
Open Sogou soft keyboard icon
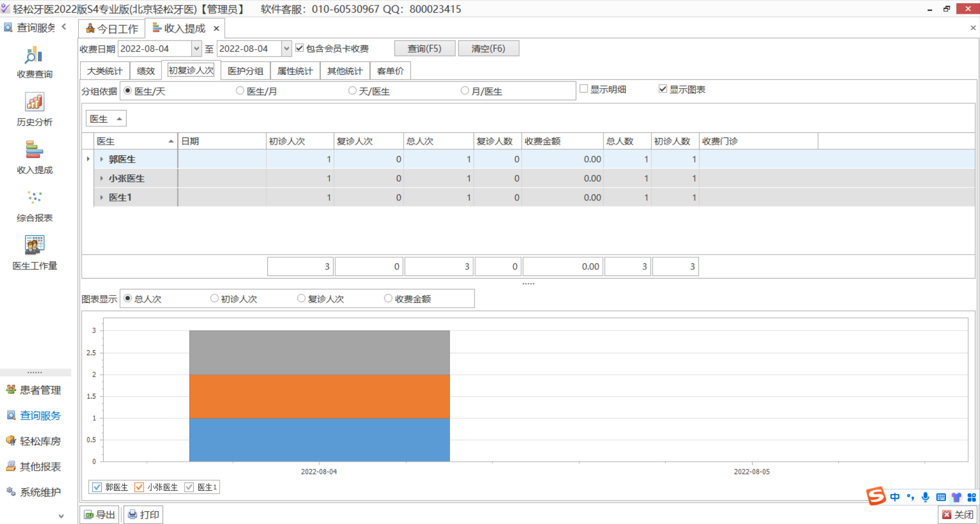[x=941, y=497]
